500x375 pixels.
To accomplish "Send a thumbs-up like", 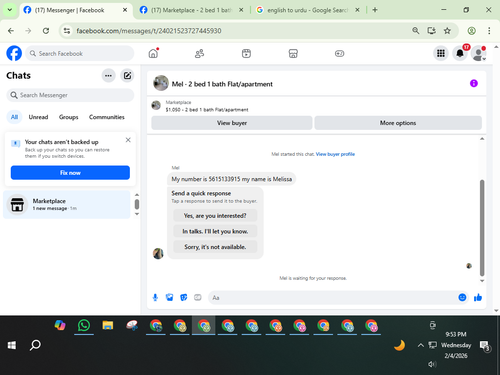I will tap(478, 297).
